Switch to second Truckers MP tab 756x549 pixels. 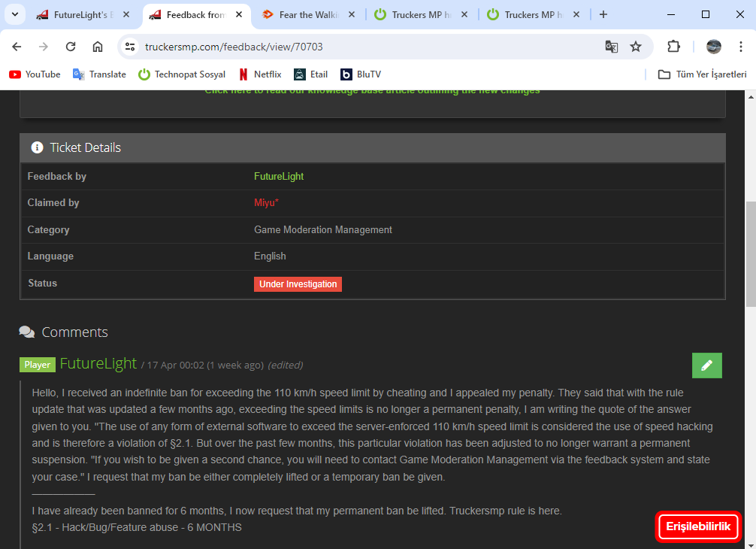(x=534, y=15)
